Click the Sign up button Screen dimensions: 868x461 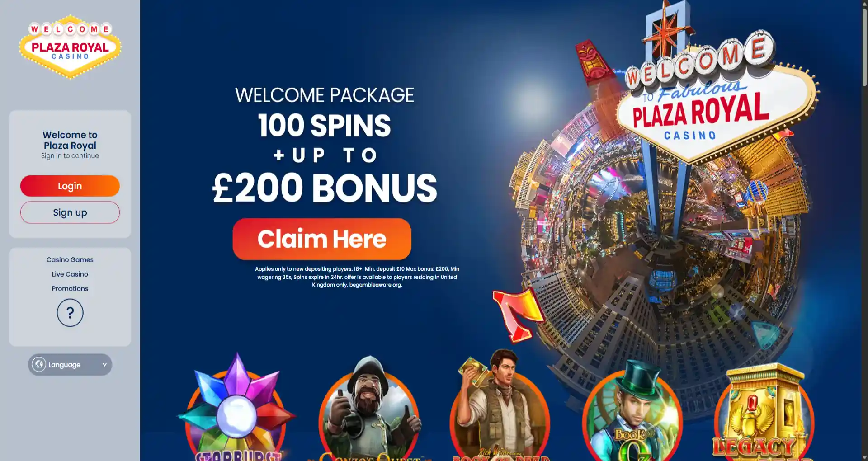[x=70, y=212]
